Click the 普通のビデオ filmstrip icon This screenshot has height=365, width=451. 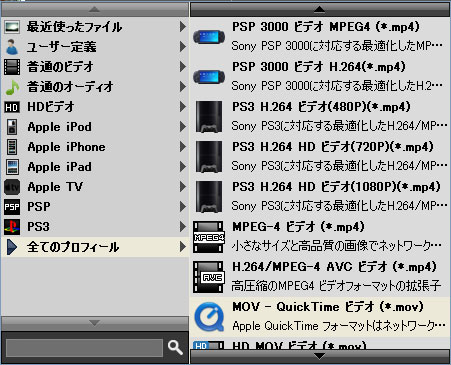point(12,67)
